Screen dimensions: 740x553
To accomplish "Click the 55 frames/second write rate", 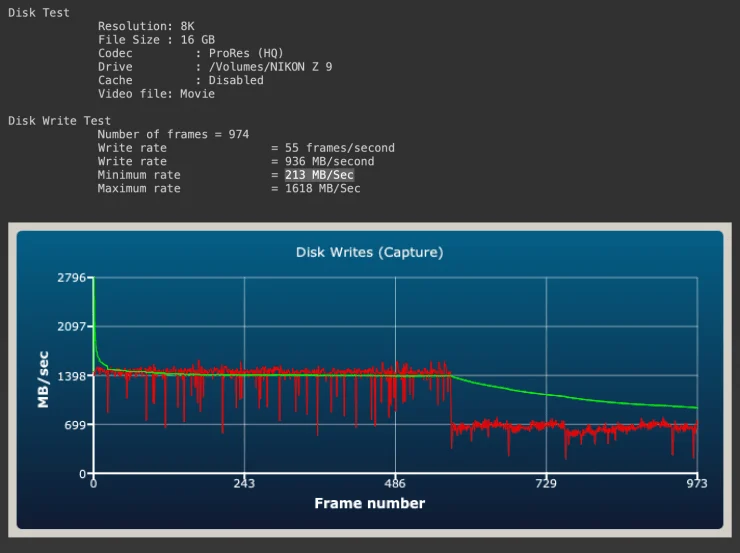I will click(x=340, y=148).
